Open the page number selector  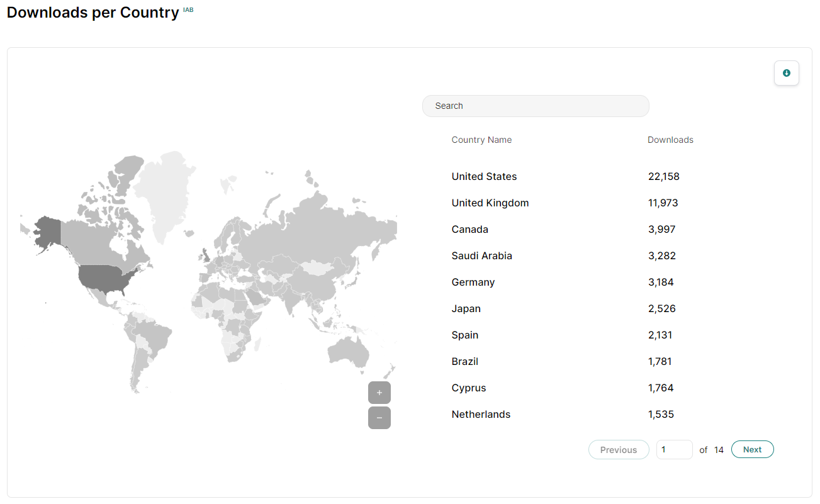[674, 449]
